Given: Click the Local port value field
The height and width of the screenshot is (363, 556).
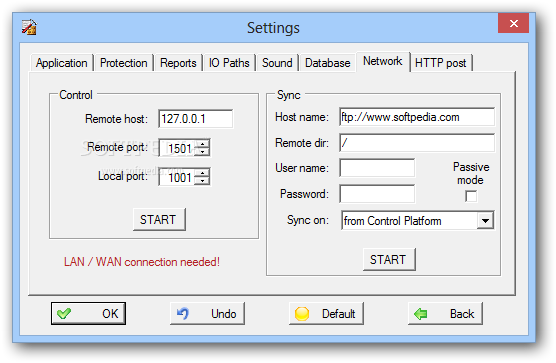Looking at the screenshot, I should pos(177,177).
